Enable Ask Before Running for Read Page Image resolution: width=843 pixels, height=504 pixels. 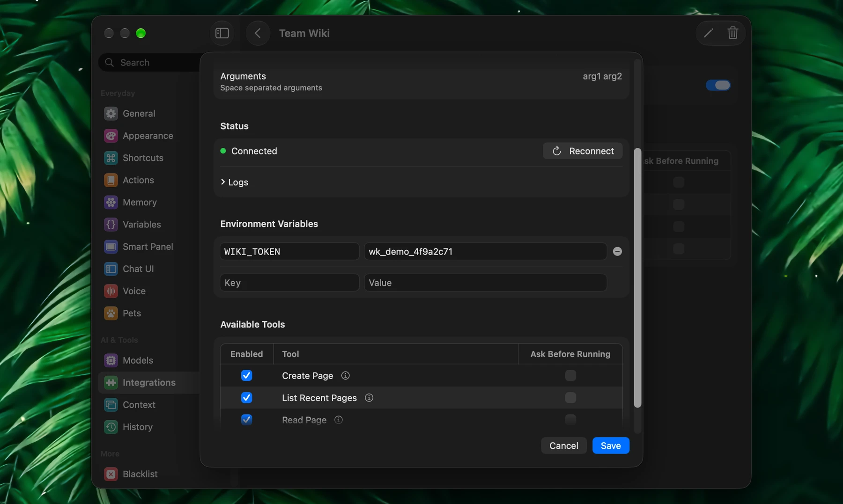(x=570, y=419)
